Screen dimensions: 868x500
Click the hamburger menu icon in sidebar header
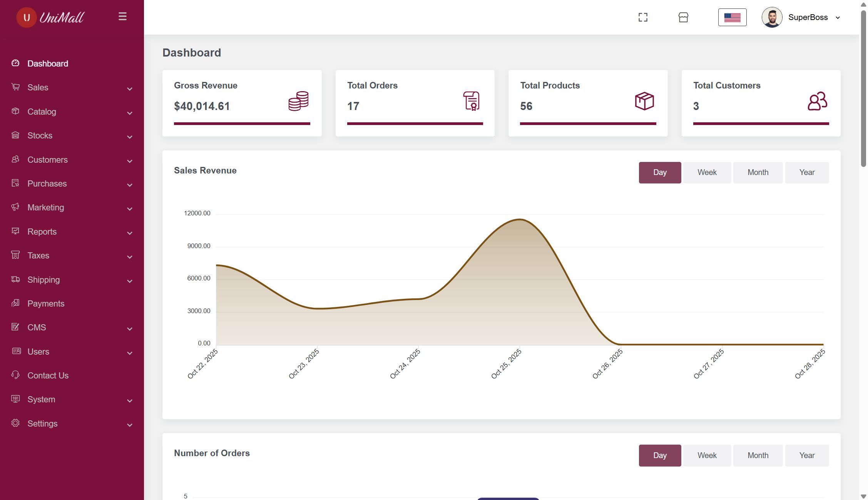coord(122,17)
